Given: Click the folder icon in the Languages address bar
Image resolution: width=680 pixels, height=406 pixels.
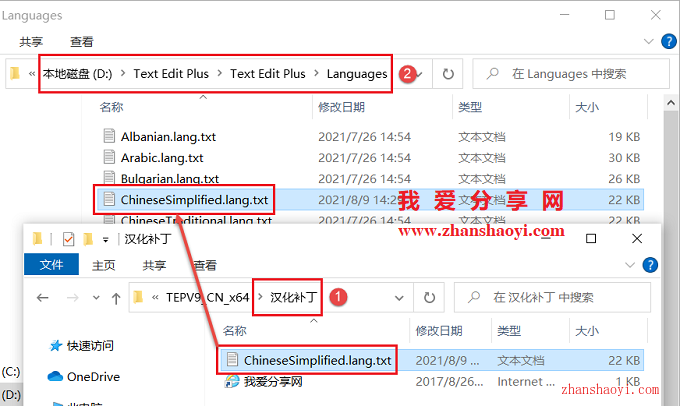Looking at the screenshot, I should click(15, 74).
